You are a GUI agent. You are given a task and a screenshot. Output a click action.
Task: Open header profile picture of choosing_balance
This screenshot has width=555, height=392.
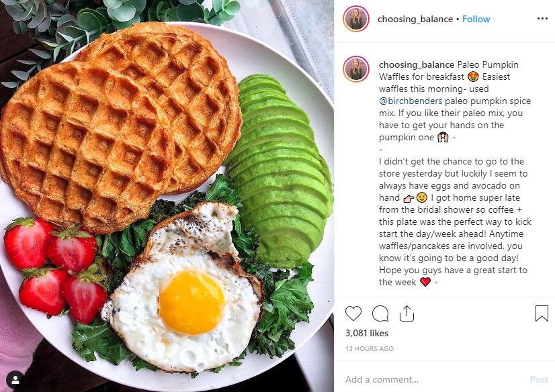click(x=356, y=19)
